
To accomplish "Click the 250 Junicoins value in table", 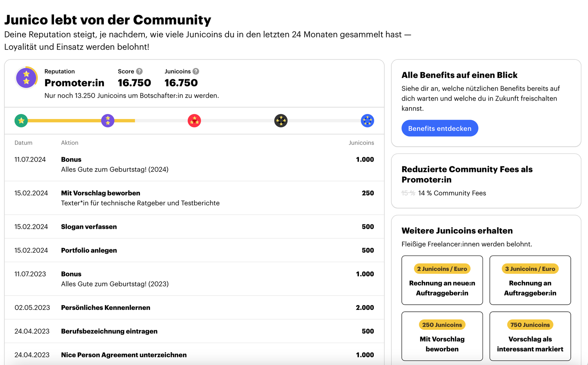I will click(x=368, y=193).
